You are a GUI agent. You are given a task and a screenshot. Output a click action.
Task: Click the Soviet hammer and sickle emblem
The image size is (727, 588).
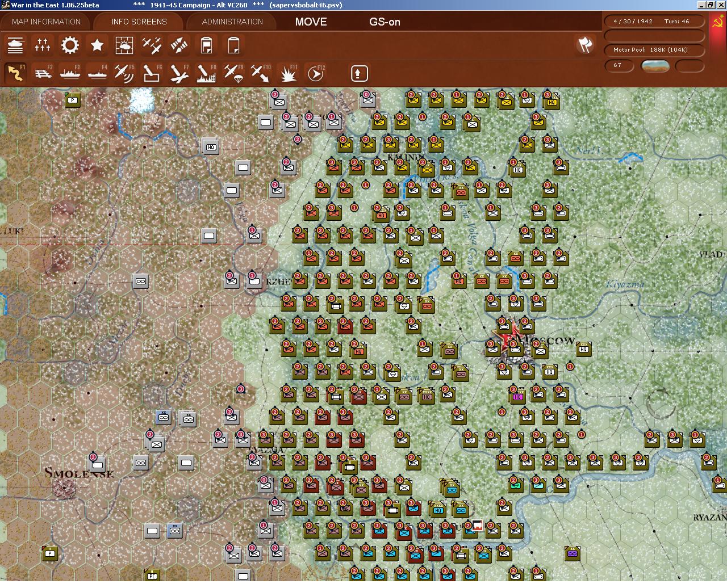717,22
